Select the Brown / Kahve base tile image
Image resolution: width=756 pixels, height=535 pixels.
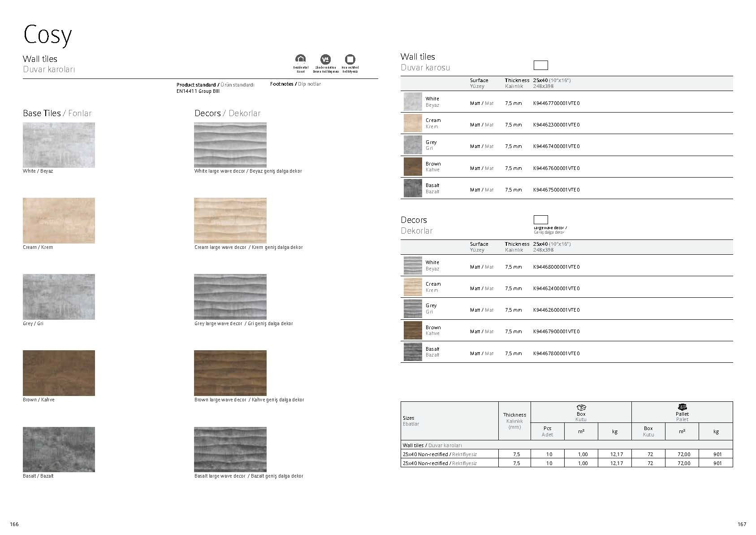(59, 373)
